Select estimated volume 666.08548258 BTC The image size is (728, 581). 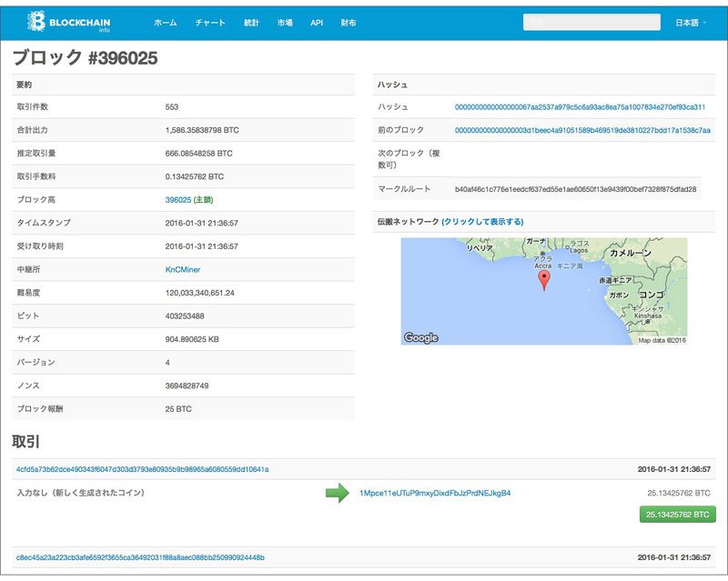198,153
